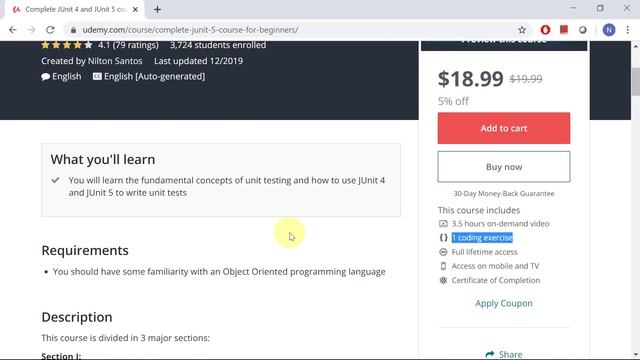
Task: Click the star rating icons
Action: tap(67, 45)
